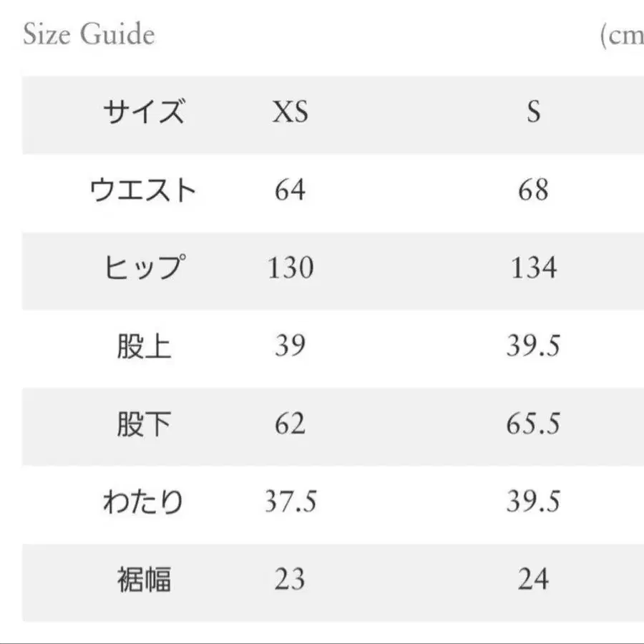The width and height of the screenshot is (644, 644).
Task: Click the S hip value 134
Action: 533,268
